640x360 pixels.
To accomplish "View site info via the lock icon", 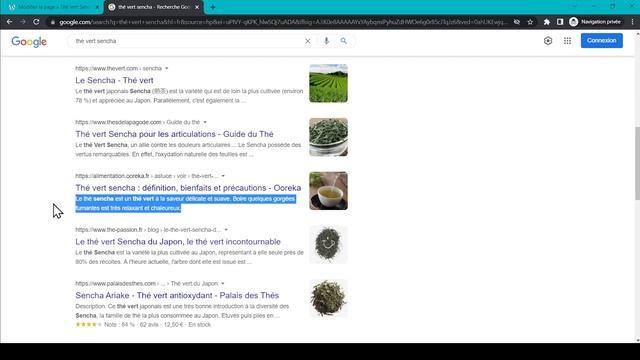I will coord(53,22).
